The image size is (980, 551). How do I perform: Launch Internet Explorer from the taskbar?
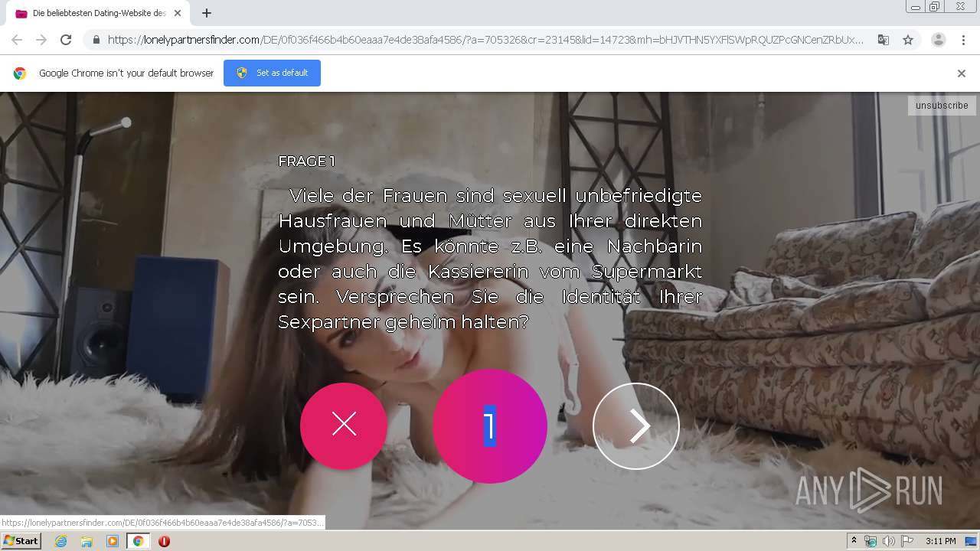tap(61, 541)
